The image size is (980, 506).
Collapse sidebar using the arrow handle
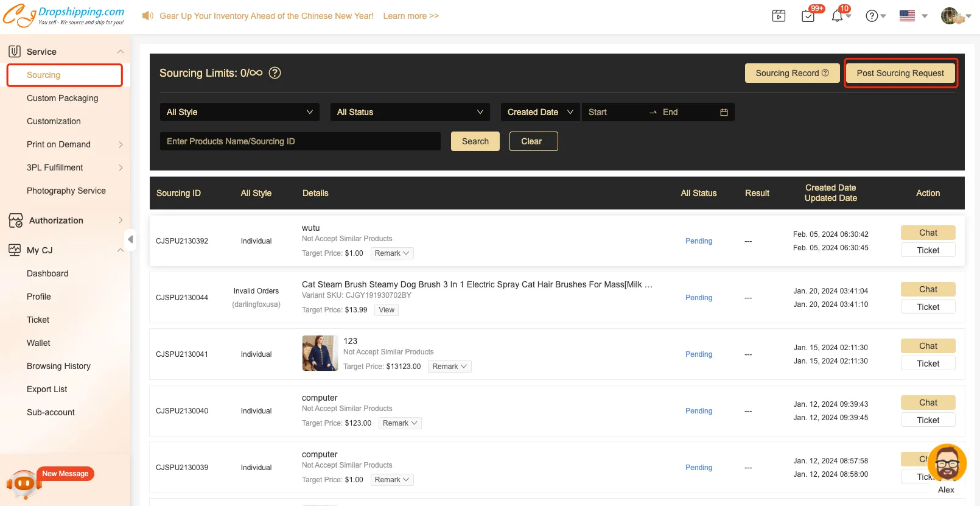(x=130, y=239)
